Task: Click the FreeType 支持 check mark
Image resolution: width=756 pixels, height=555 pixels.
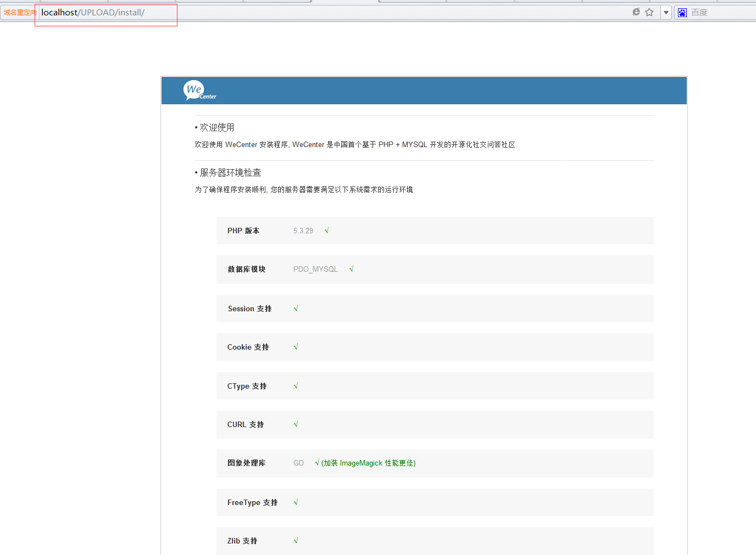Action: (x=296, y=502)
